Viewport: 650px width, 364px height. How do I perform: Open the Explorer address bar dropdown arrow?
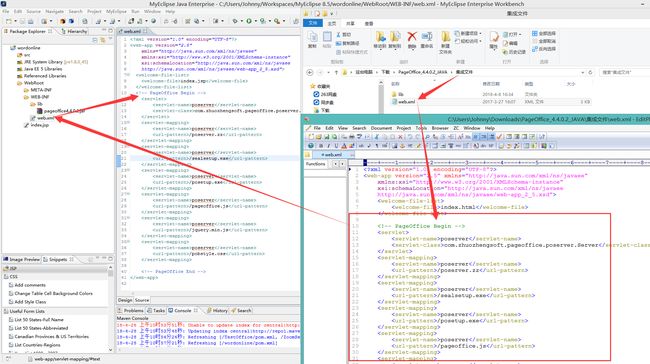click(x=582, y=72)
